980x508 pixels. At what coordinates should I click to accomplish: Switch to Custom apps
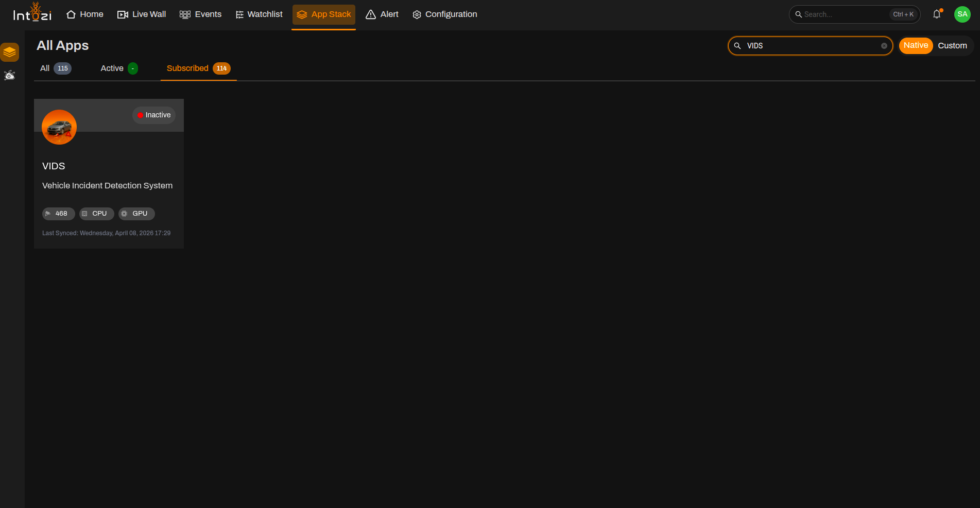[x=952, y=46]
